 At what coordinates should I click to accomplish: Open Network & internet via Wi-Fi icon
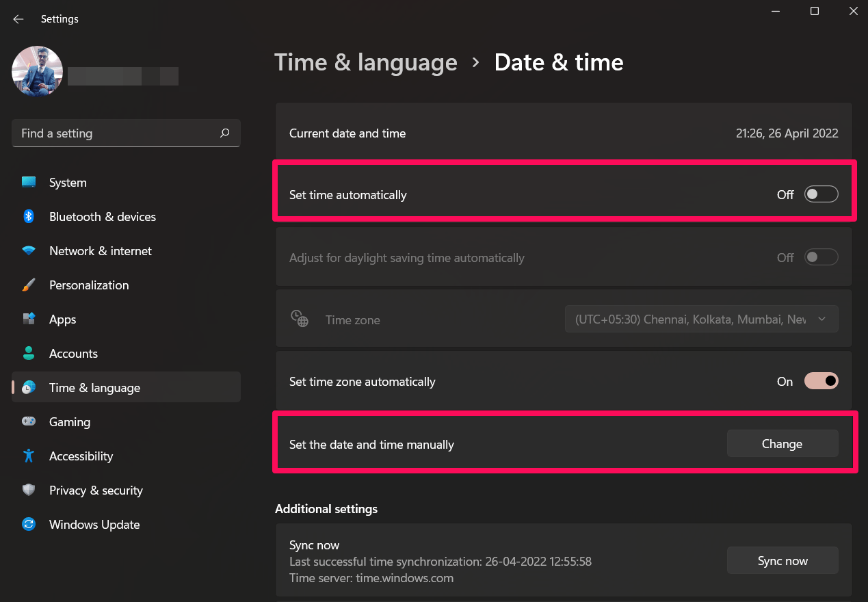click(29, 251)
